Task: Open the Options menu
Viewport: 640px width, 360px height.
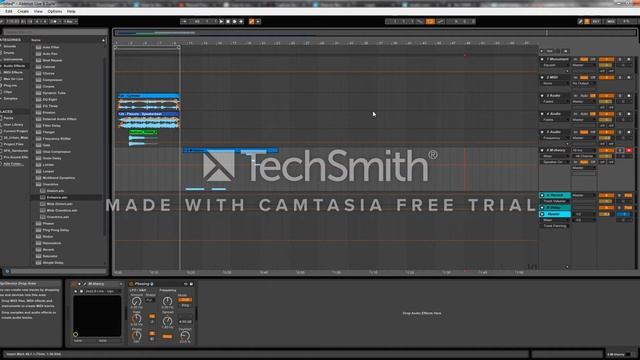Action: pyautogui.click(x=55, y=11)
